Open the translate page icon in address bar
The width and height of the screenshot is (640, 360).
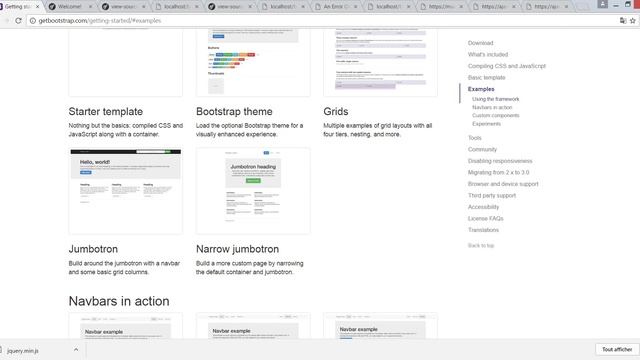click(623, 20)
